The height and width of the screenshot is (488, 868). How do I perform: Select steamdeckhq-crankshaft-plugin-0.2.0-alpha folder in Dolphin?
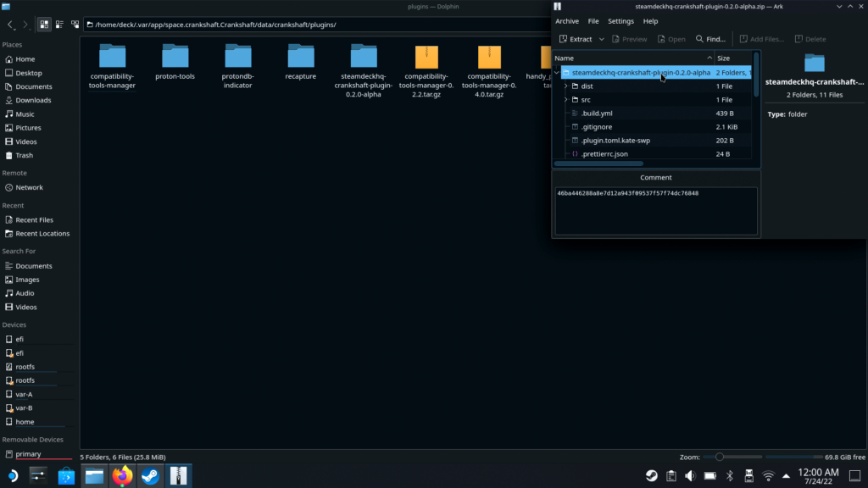coord(364,71)
